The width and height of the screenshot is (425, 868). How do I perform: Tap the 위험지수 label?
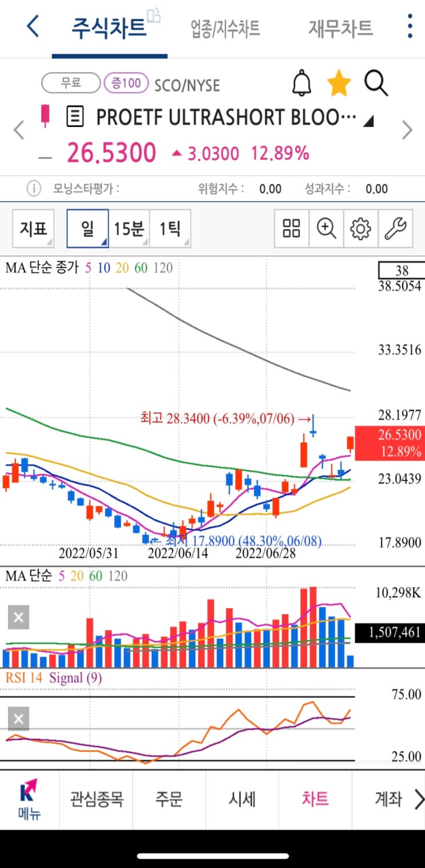click(221, 189)
